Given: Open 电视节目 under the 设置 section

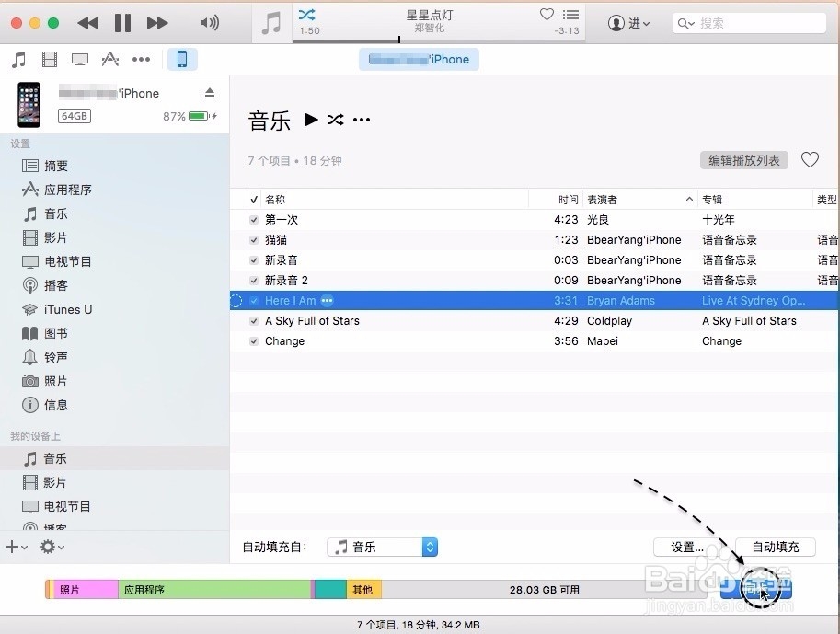Looking at the screenshot, I should point(57,261).
